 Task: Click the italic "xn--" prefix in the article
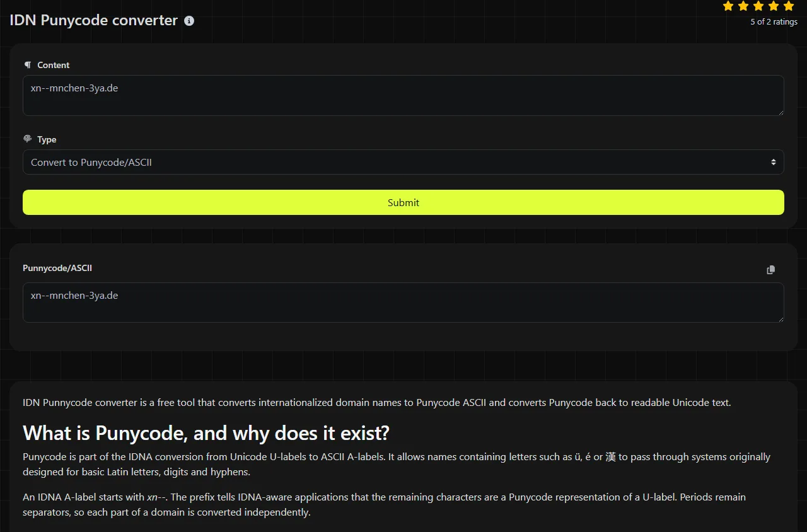click(x=158, y=497)
